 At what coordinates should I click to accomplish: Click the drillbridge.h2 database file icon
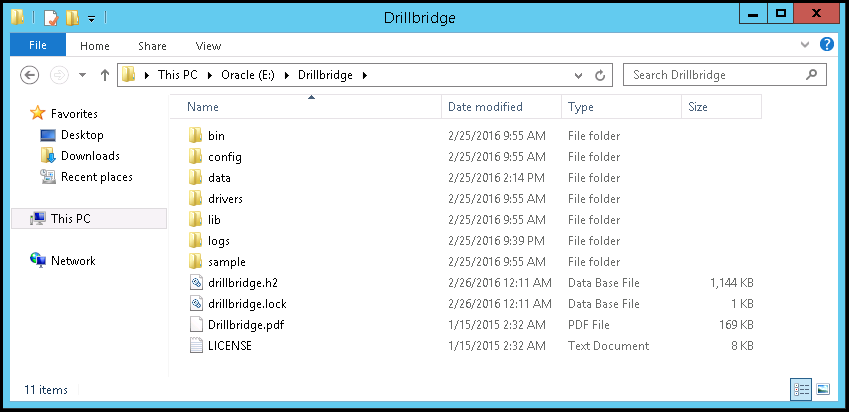tap(195, 283)
